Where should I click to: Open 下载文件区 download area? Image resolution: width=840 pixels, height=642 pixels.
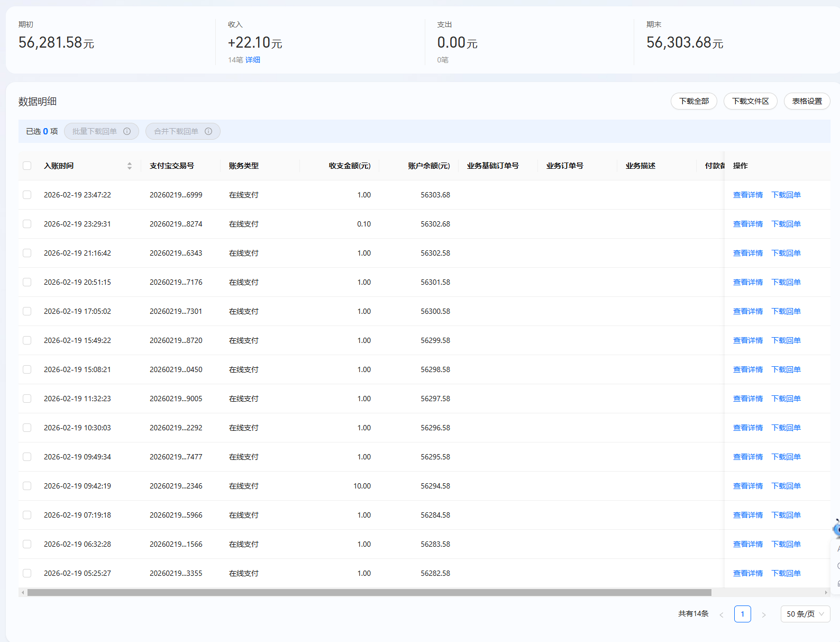click(x=750, y=101)
